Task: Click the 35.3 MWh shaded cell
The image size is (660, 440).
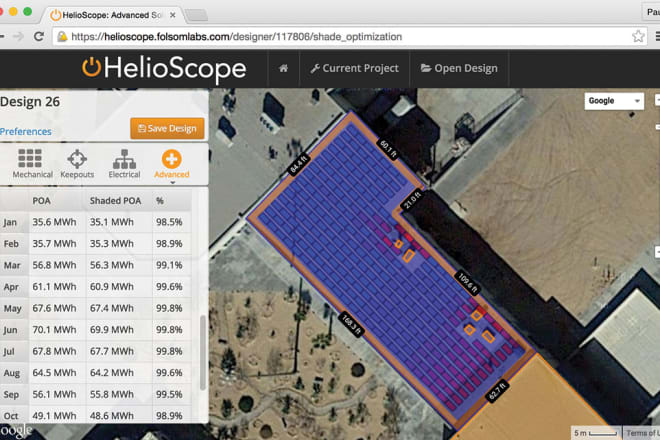Action: (112, 243)
